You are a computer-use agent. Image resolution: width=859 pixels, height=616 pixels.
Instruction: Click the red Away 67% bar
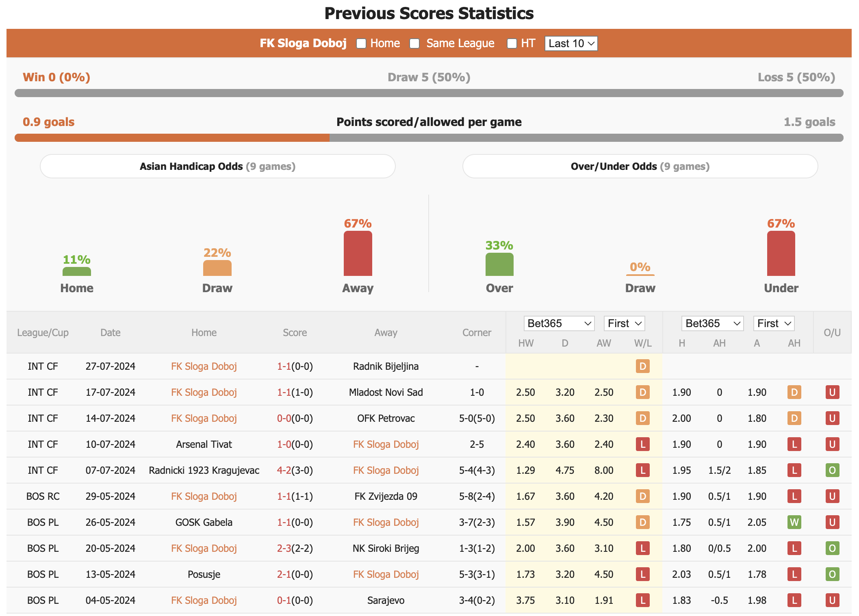click(x=358, y=254)
